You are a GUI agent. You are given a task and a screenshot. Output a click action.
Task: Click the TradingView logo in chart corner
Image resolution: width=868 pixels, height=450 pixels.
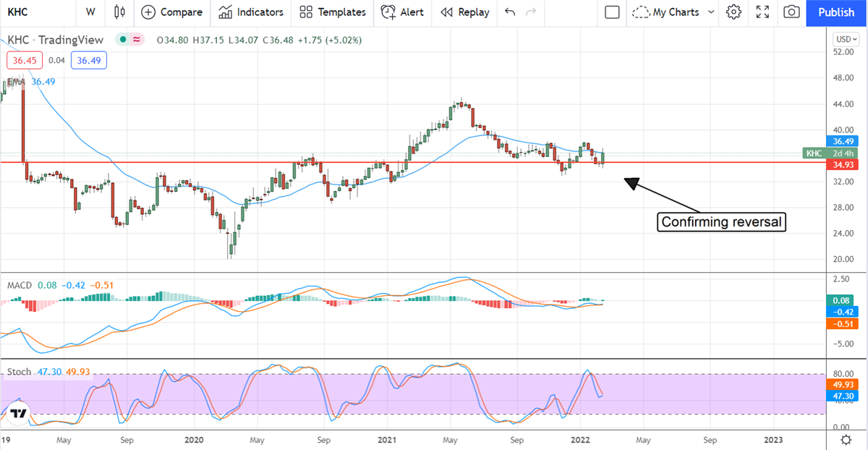pyautogui.click(x=20, y=414)
